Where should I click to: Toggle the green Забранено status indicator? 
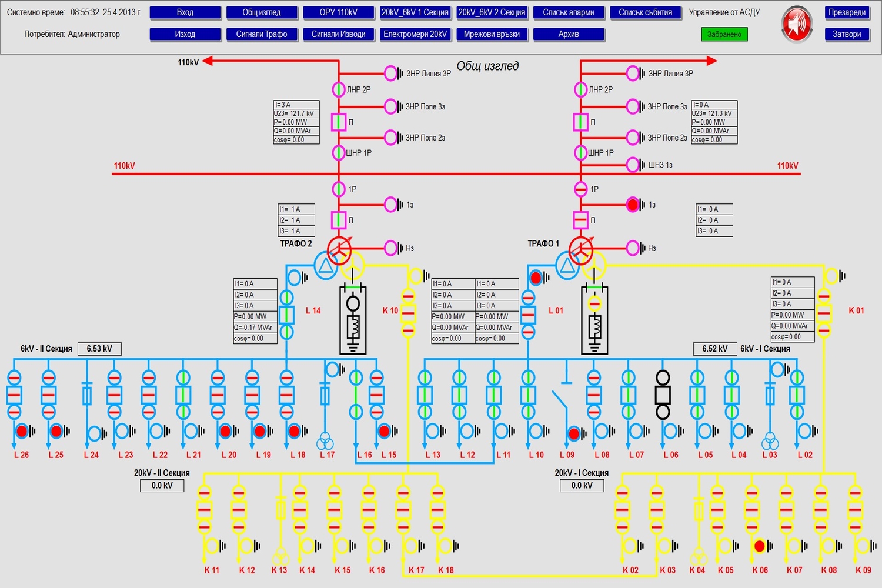[x=724, y=34]
